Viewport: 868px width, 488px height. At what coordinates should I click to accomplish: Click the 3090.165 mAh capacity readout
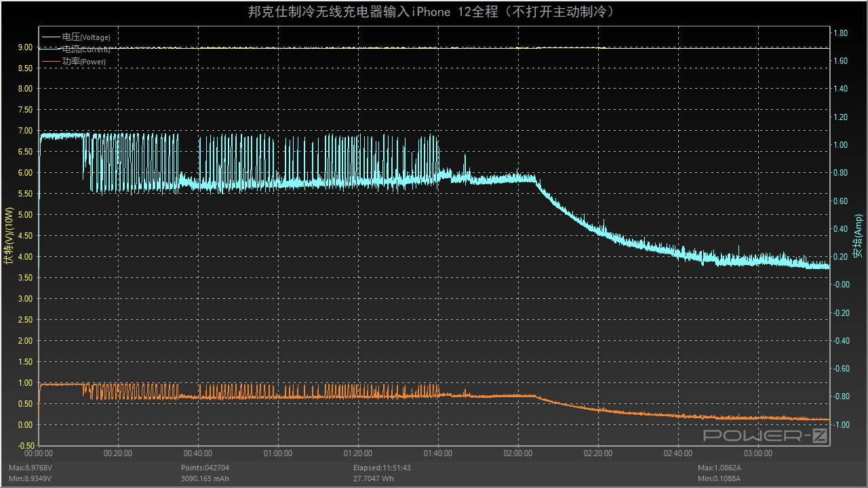pyautogui.click(x=205, y=479)
